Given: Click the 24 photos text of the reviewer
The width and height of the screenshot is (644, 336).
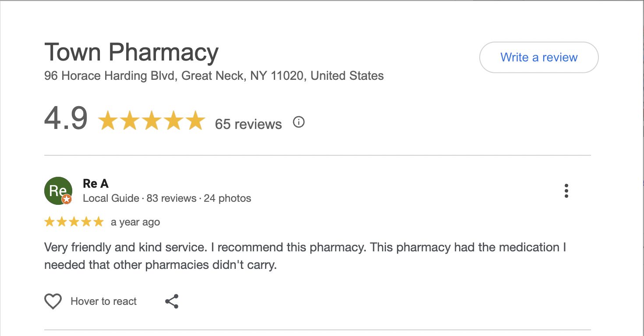Looking at the screenshot, I should click(227, 198).
